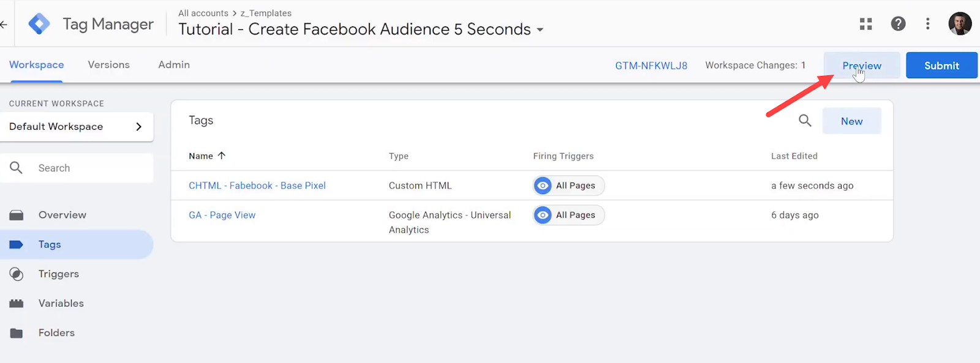This screenshot has height=363, width=980.
Task: Click the Type column header
Action: pos(399,156)
